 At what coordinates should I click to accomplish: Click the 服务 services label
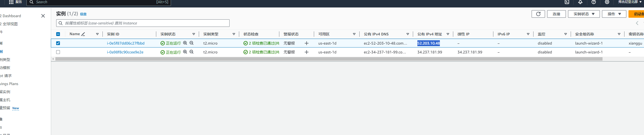click(x=19, y=2)
